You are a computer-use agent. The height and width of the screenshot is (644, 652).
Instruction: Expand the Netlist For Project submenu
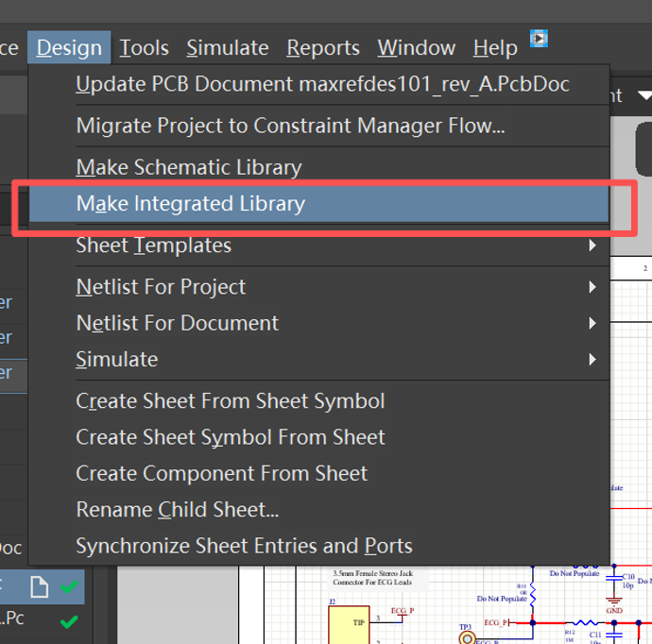[x=318, y=287]
